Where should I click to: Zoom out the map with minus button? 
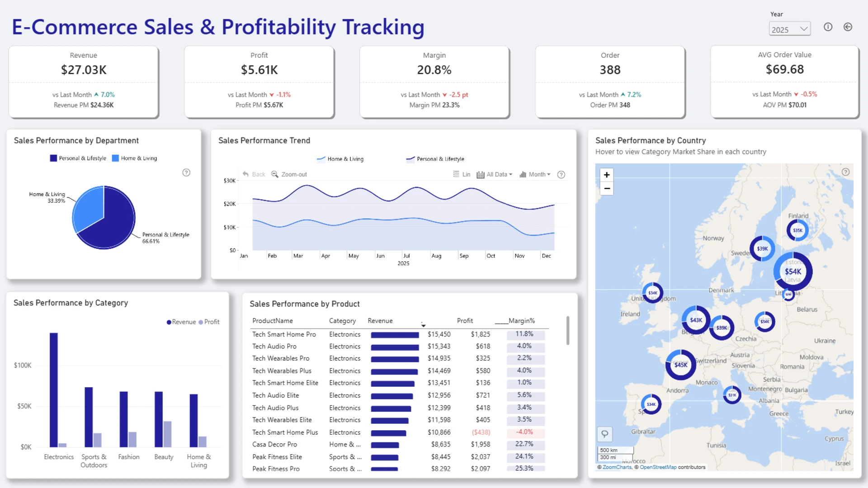click(x=607, y=188)
